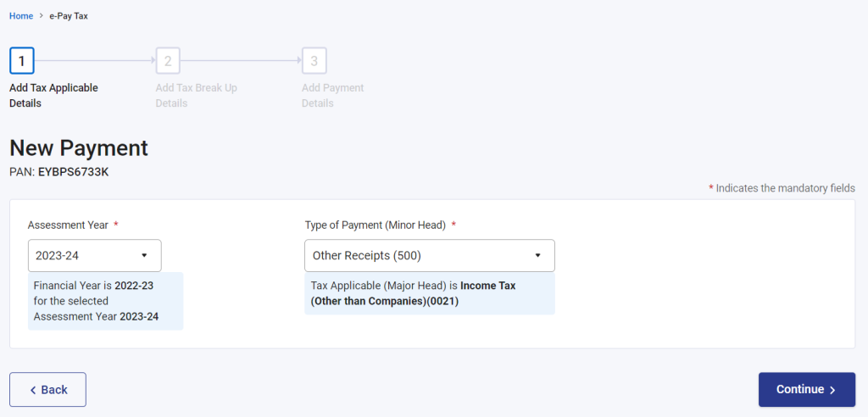The width and height of the screenshot is (868, 417).
Task: Select step 1 box in progress tracker
Action: coord(21,61)
